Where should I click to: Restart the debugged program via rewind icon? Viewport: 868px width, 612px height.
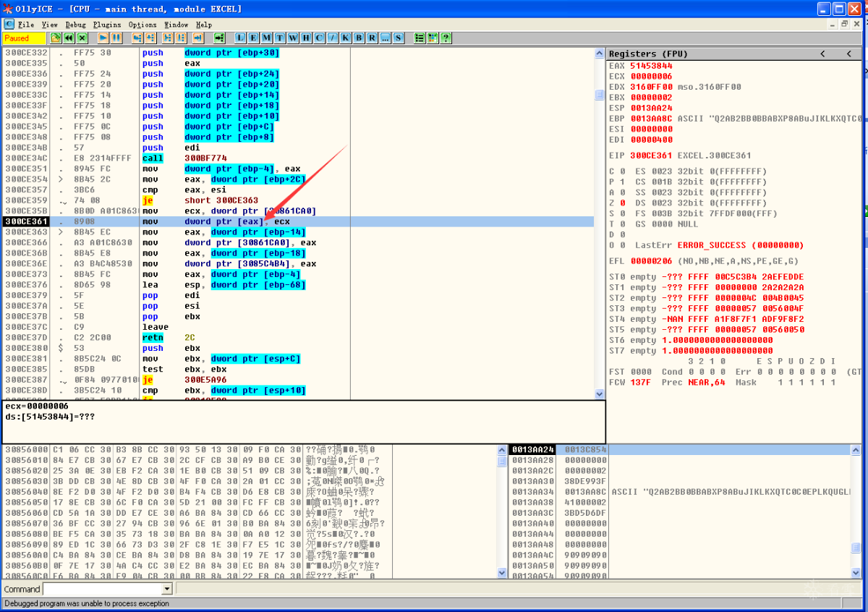[69, 38]
